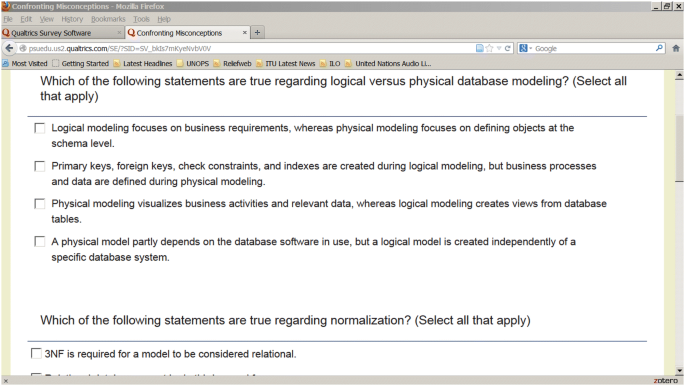Click the vertical scrollbar down arrow
The height and width of the screenshot is (386, 685).
click(679, 371)
